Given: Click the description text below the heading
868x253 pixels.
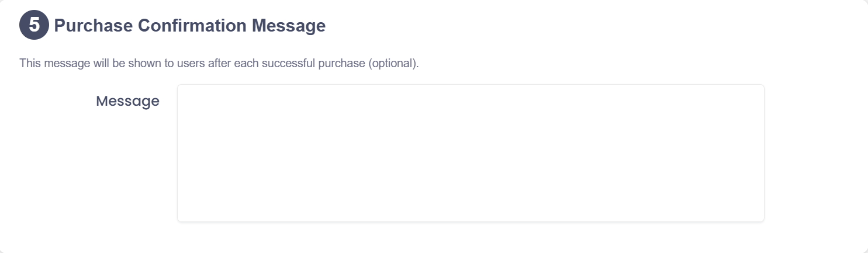Looking at the screenshot, I should 219,63.
